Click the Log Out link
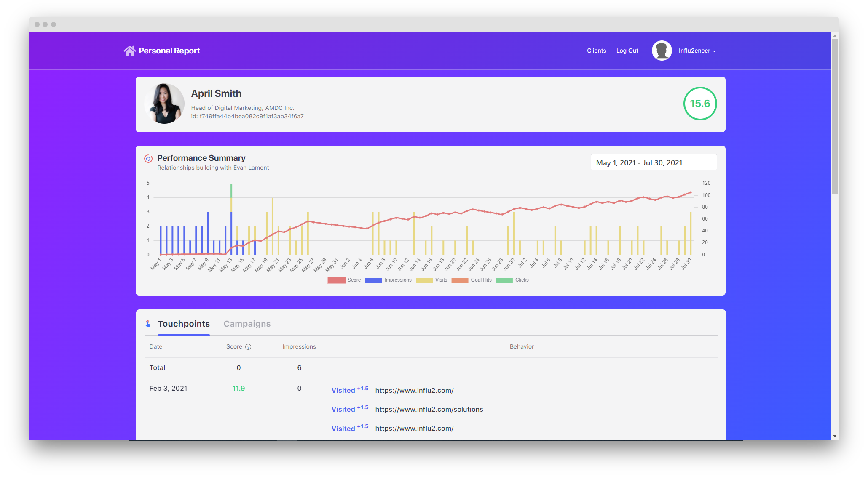This screenshot has height=482, width=868. pyautogui.click(x=627, y=51)
